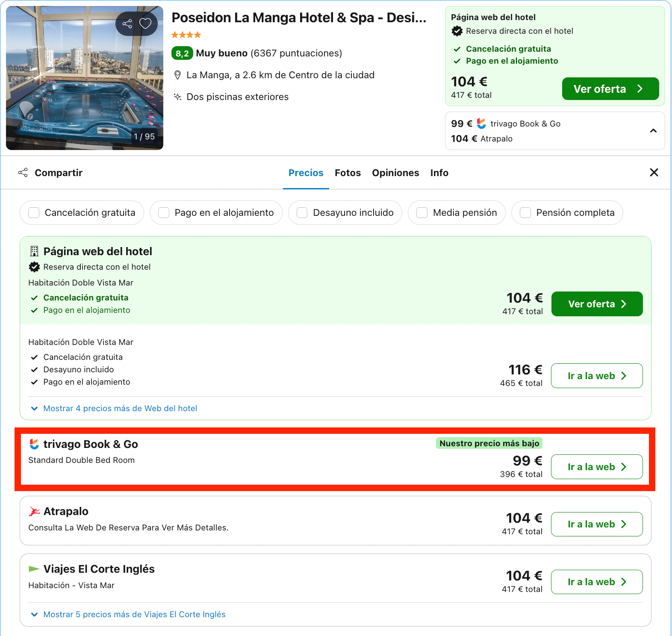Screen dimensions: 672x636
Task: Switch to Precios tab
Action: click(x=306, y=173)
